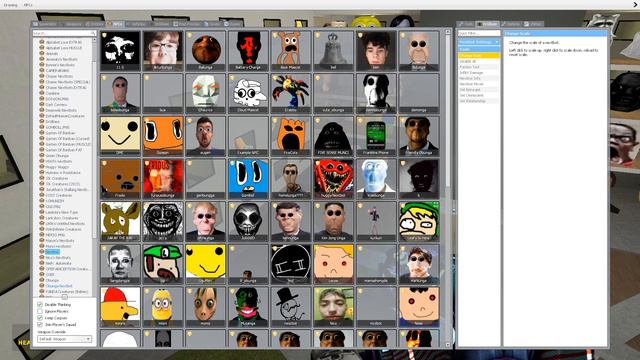
Task: Spawn the momo bulging-eyes NPC
Action: pyautogui.click(x=205, y=307)
